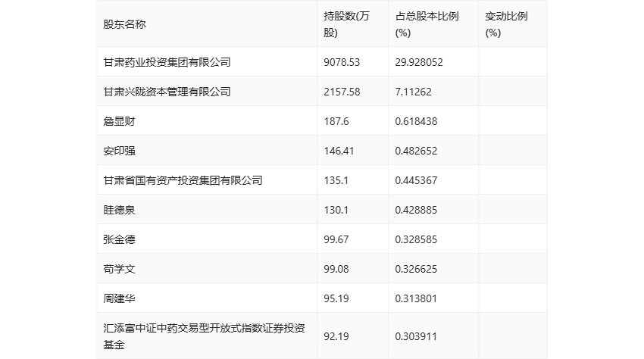Click percentage value 0.482652

click(416, 151)
